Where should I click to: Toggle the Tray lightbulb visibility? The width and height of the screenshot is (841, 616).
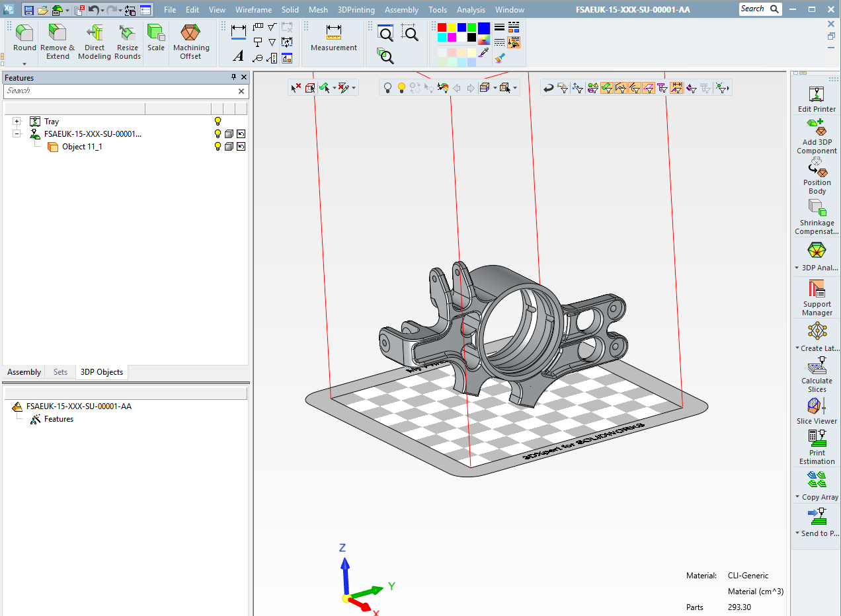click(218, 121)
